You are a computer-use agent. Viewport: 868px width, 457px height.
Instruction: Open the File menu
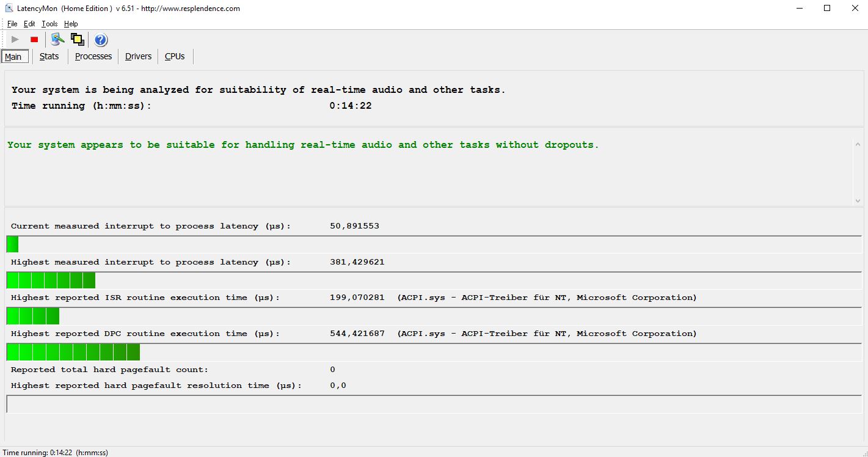(x=12, y=24)
